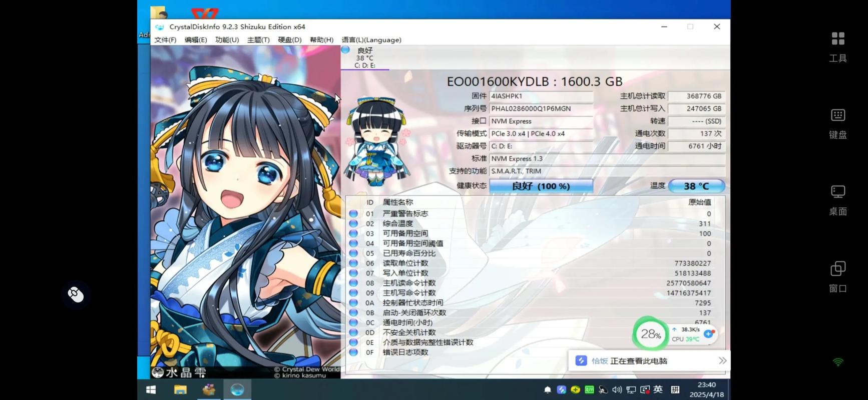Screen dimensions: 868x400
Task: Click the status orb for 主机写命令计数
Action: (x=353, y=293)
